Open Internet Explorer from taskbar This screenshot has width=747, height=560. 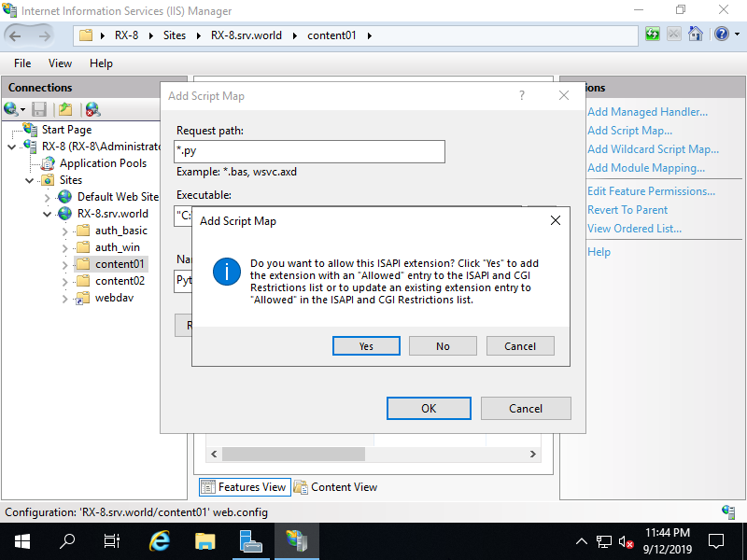[160, 541]
